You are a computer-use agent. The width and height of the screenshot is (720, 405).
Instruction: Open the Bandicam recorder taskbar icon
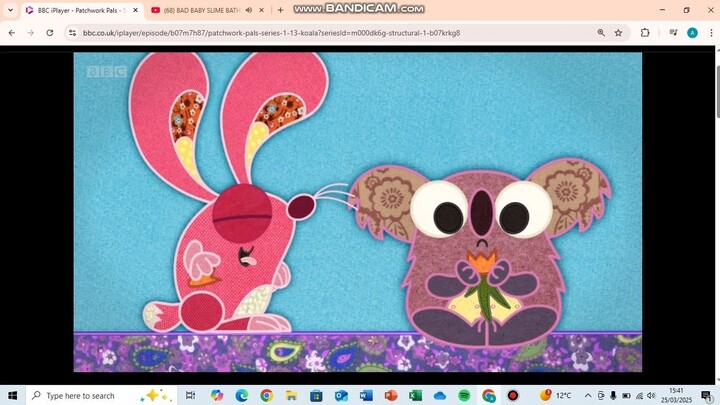pyautogui.click(x=513, y=395)
